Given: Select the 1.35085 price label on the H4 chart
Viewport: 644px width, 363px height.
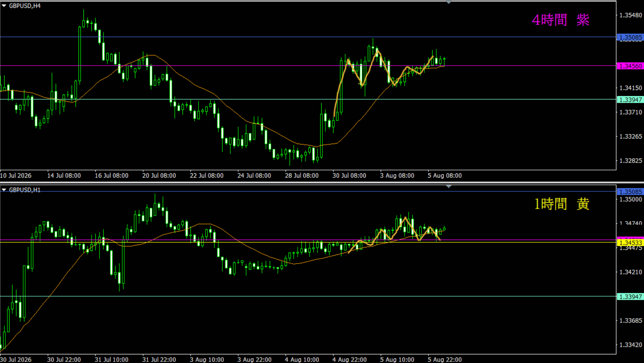Looking at the screenshot, I should 630,38.
